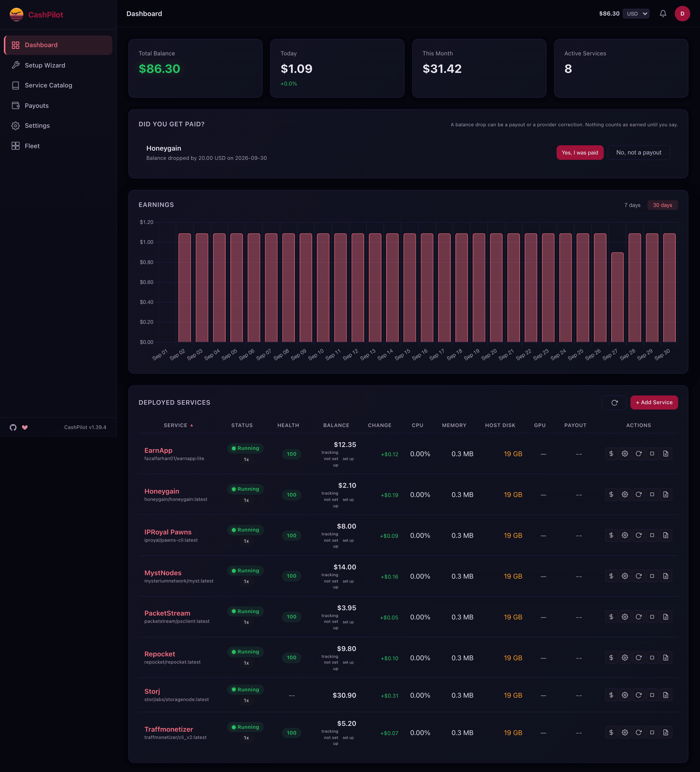The width and height of the screenshot is (700, 772).
Task: Confirm Yes, I was paid
Action: [580, 152]
